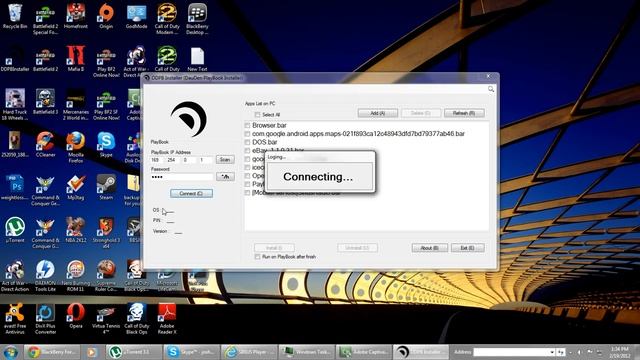Click the About (B) button
This screenshot has height=360, width=640.
[429, 248]
